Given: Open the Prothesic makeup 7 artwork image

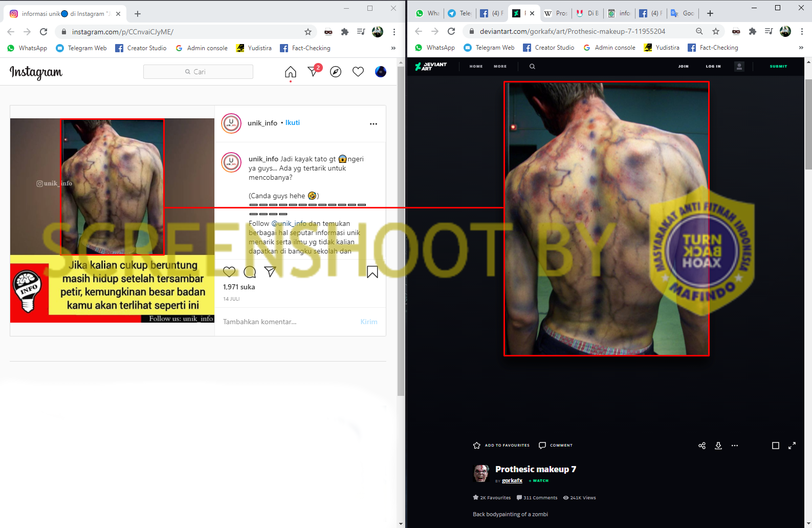Looking at the screenshot, I should point(607,219).
